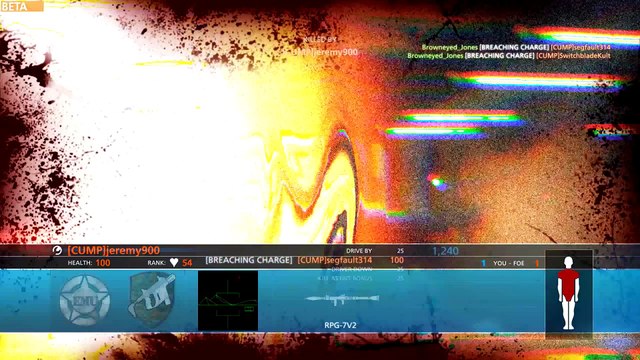The image size is (640, 360).
Task: Select the kill feed entry for [CUMP]segfault314
Action: (x=516, y=47)
